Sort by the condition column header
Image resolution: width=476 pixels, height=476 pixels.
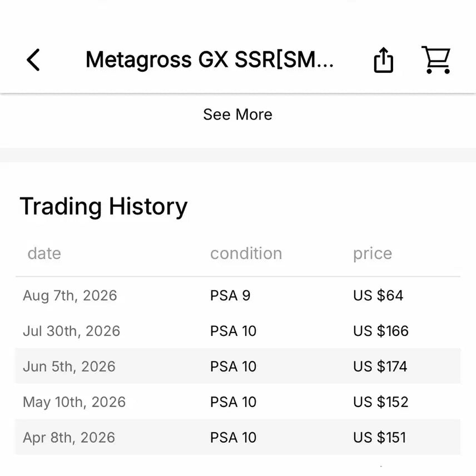[246, 253]
